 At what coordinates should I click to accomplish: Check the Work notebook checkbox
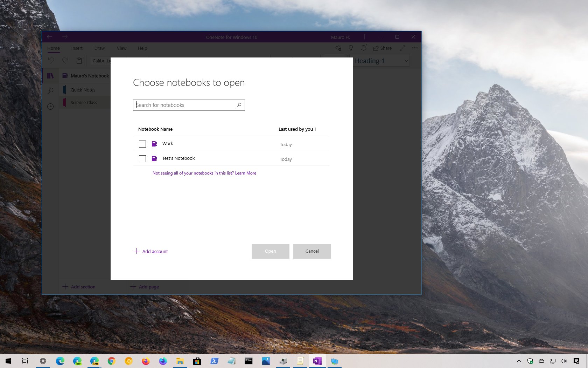click(x=142, y=144)
